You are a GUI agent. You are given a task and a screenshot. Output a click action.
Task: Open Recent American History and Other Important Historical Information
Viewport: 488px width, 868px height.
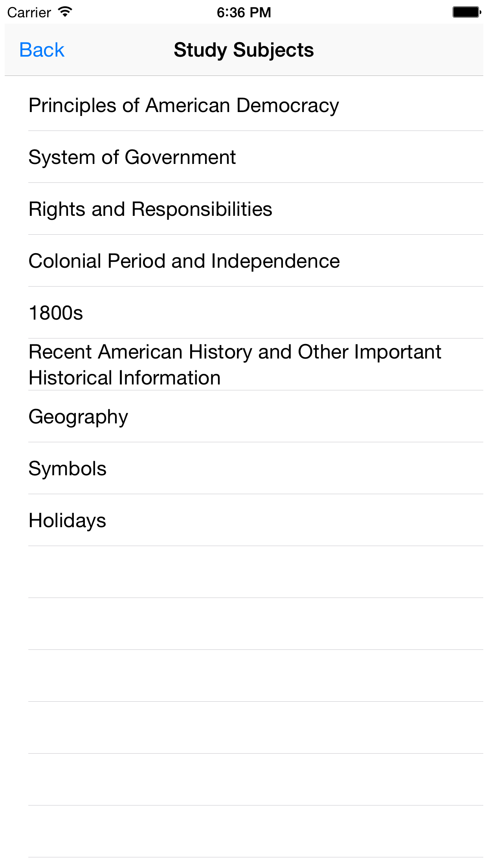point(244,364)
